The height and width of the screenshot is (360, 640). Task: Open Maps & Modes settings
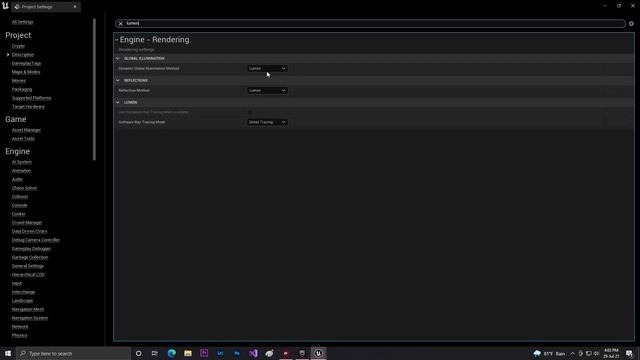(x=26, y=72)
